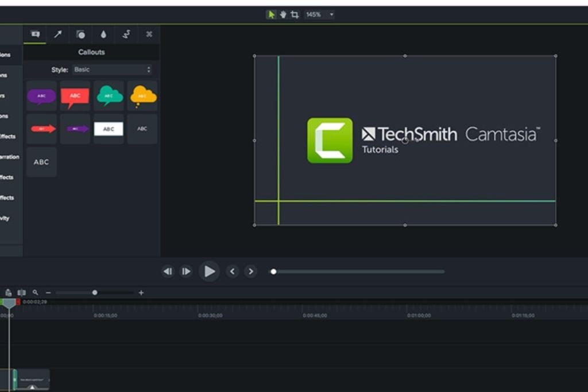Click the timeline zoom slider knob
The image size is (588, 392).
(x=95, y=293)
